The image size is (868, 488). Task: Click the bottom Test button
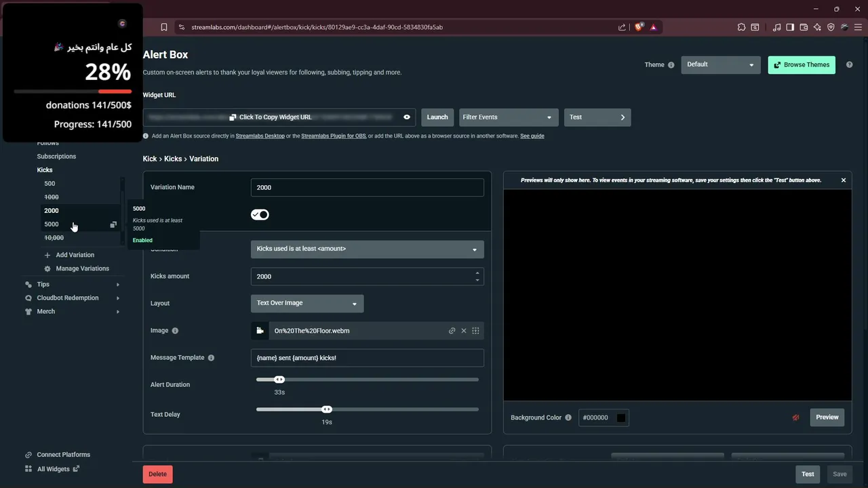808,474
